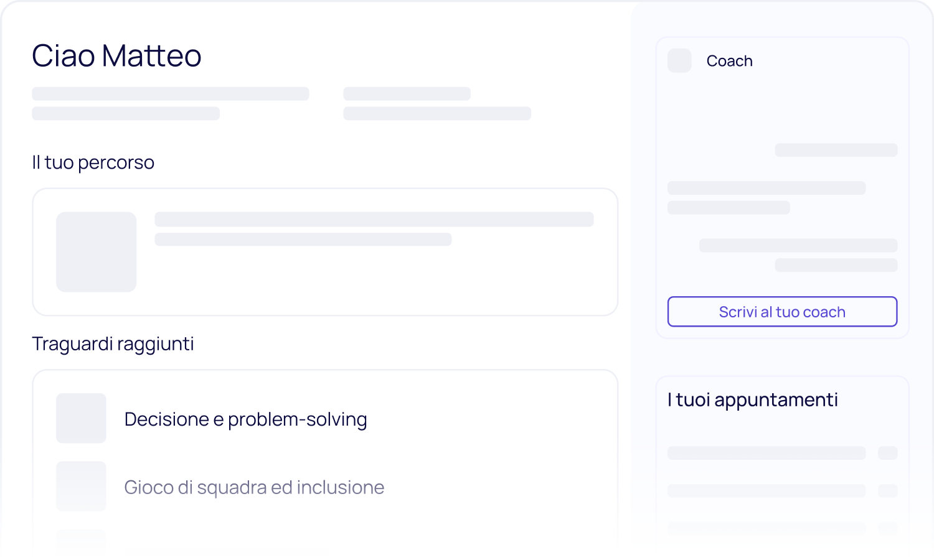This screenshot has width=934, height=560.
Task: Select the Traguardi raggiunti section heading
Action: [113, 343]
